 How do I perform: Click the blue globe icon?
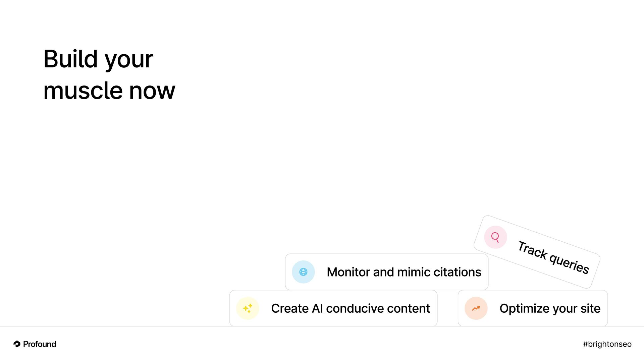click(303, 272)
